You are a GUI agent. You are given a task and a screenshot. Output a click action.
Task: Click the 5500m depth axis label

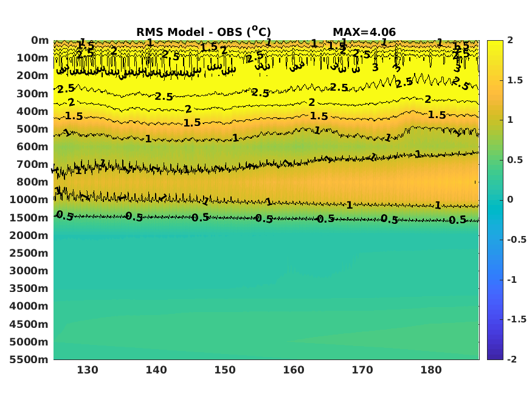click(29, 359)
